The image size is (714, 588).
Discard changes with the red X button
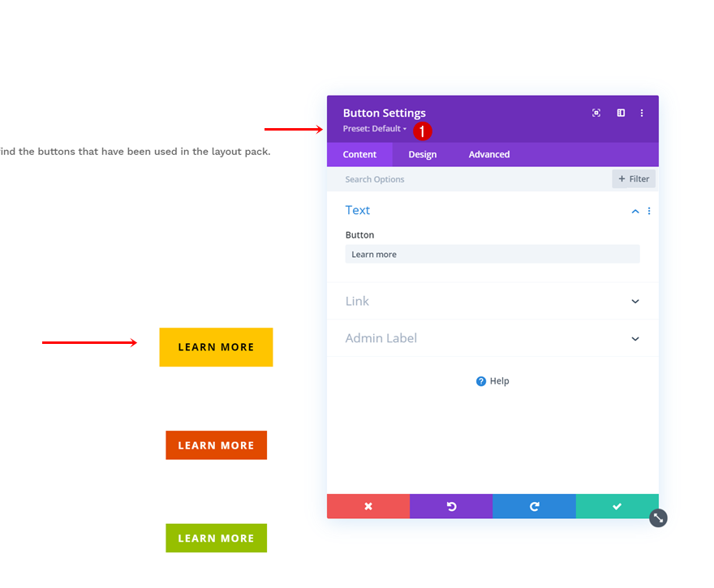(x=368, y=506)
